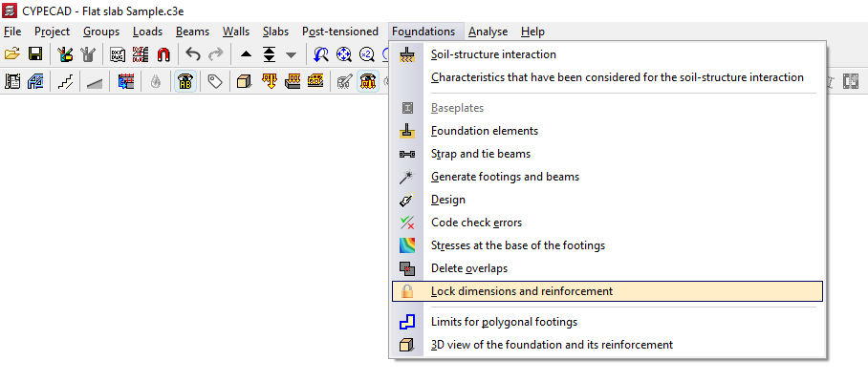Open the Analyse menu
The width and height of the screenshot is (868, 382).
488,32
